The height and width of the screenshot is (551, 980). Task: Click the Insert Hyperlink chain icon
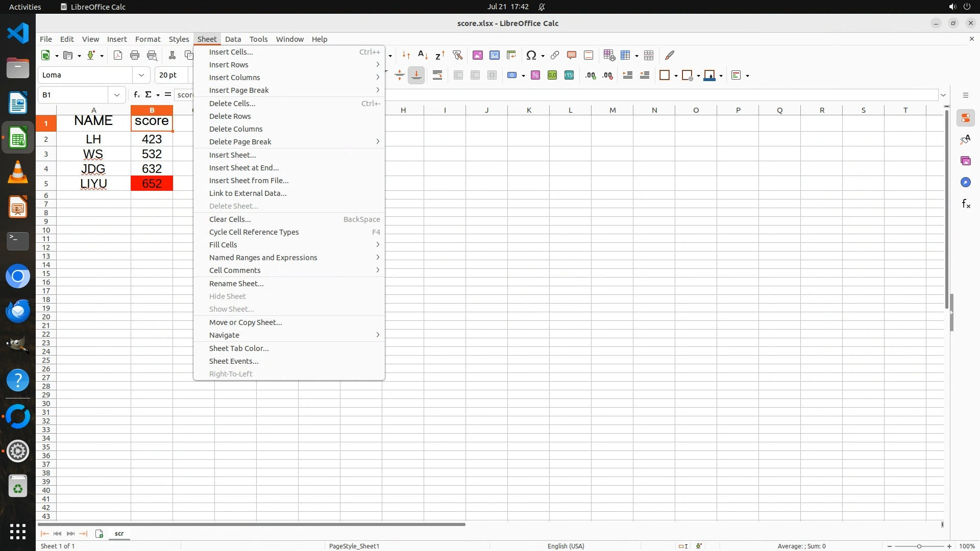point(555,55)
